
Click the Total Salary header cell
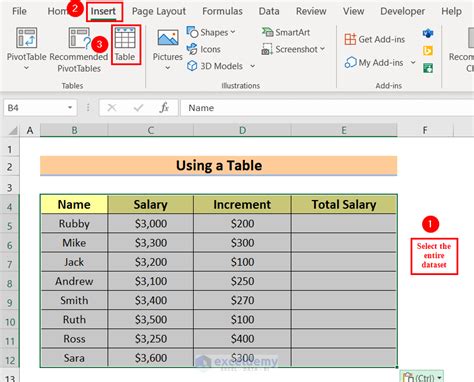tap(344, 204)
